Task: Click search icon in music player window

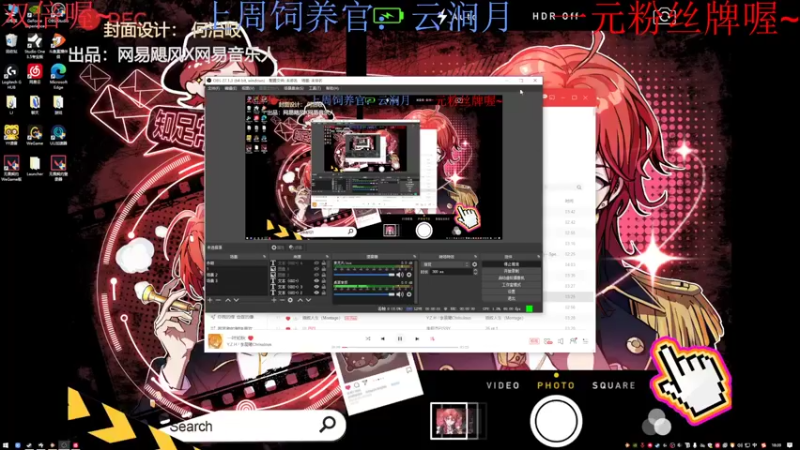Action: tap(579, 187)
